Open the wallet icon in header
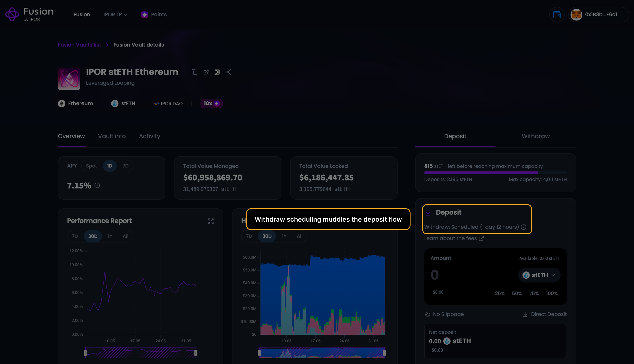634x364 pixels. pyautogui.click(x=557, y=15)
